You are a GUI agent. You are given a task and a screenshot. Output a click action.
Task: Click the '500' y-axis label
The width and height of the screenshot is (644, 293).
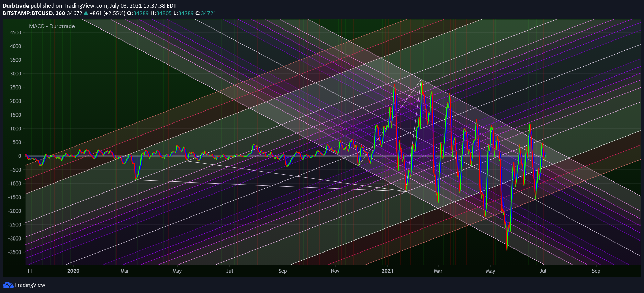pyautogui.click(x=17, y=142)
